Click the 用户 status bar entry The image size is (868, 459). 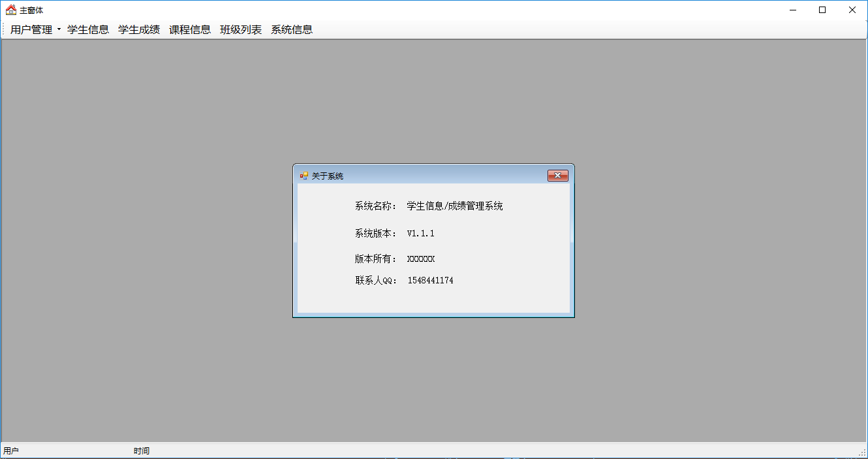pyautogui.click(x=11, y=451)
